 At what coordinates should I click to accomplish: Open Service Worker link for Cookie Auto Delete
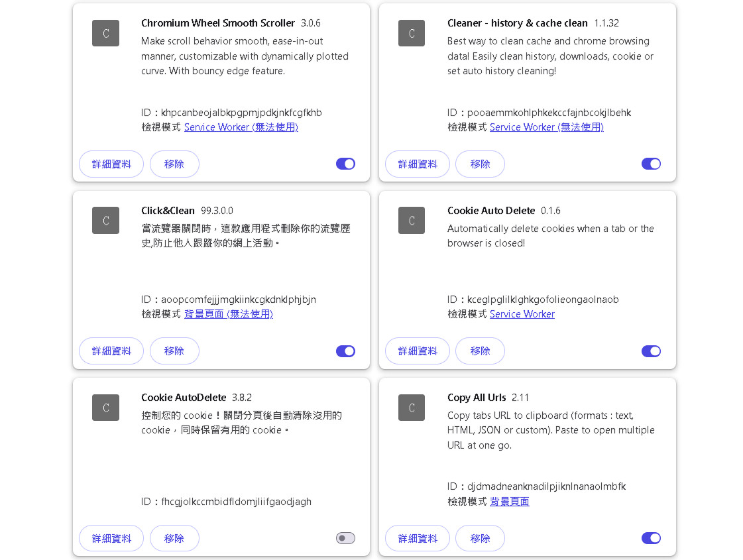522,314
